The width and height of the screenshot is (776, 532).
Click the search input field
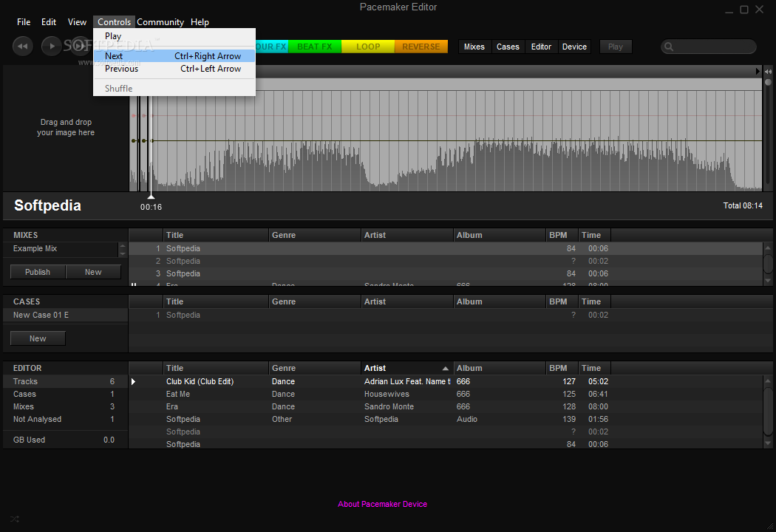(x=709, y=47)
